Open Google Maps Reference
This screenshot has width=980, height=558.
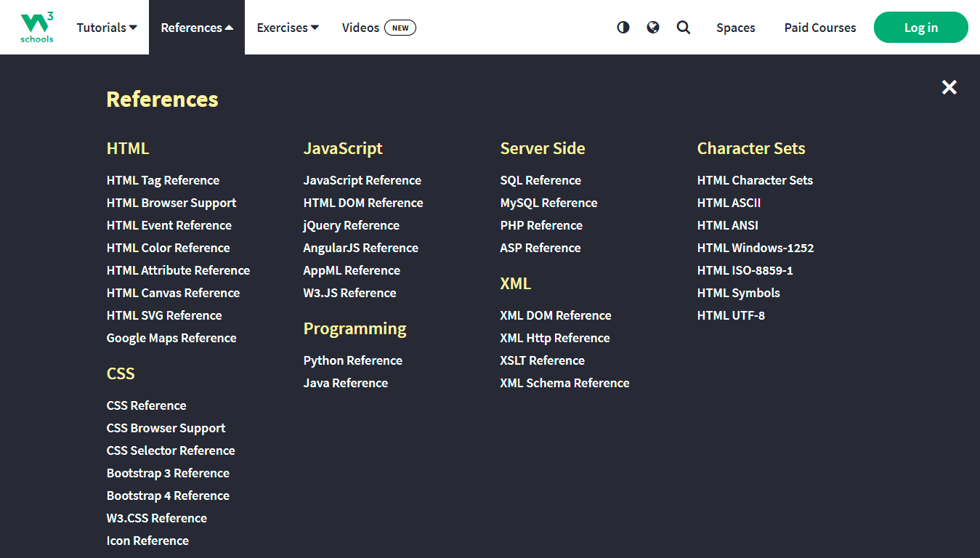tap(171, 338)
